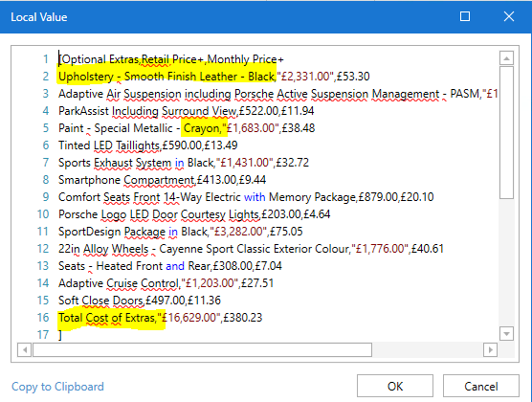Click the vertical scrollbar up arrow

[x=506, y=58]
